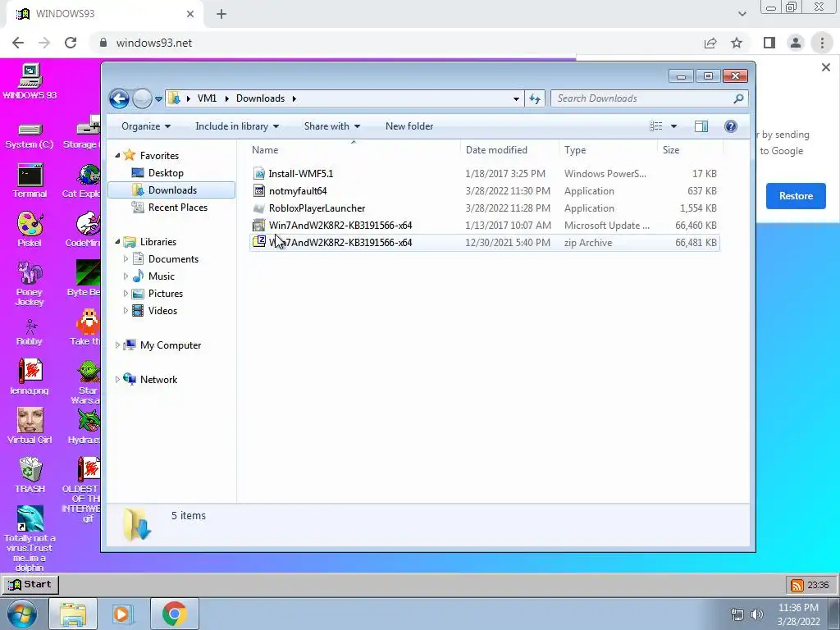The width and height of the screenshot is (840, 630).
Task: Select the RobloxPlayerLauncher file
Action: [484, 208]
